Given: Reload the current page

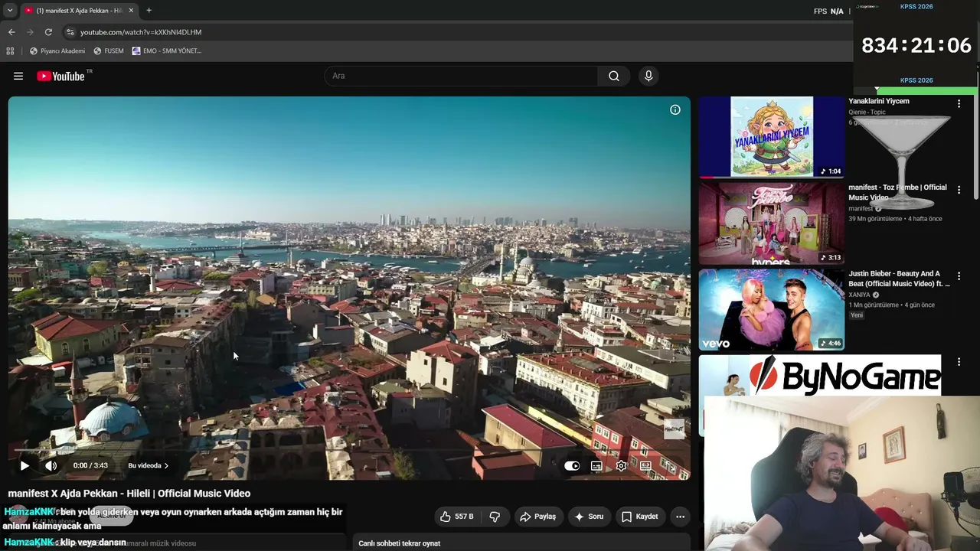Looking at the screenshot, I should click(x=48, y=32).
